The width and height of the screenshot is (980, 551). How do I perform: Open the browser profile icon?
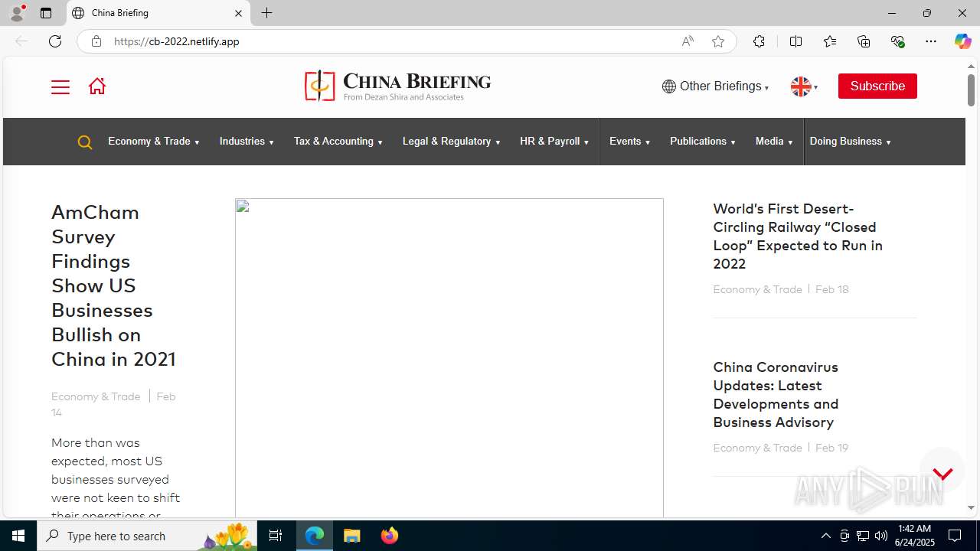[17, 13]
